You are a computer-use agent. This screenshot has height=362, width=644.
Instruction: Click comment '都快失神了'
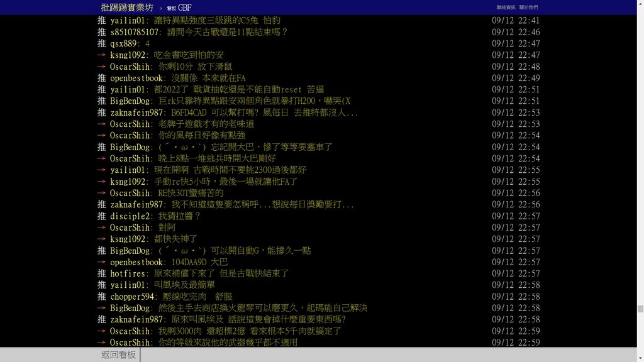(176, 239)
